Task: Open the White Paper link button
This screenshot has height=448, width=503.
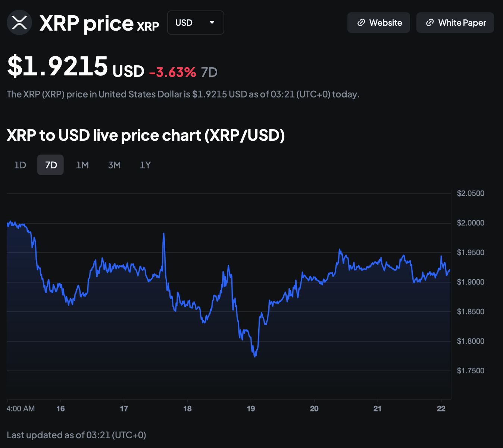Action: (x=455, y=23)
